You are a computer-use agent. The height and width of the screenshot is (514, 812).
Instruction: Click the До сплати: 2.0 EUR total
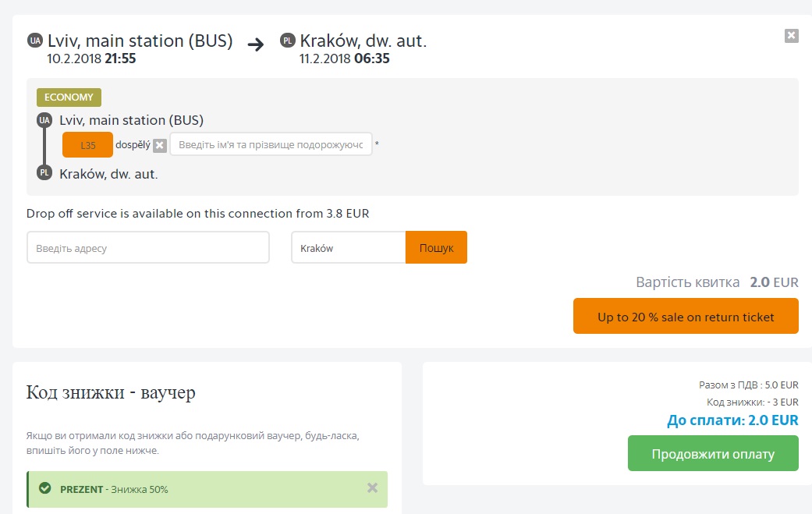732,420
